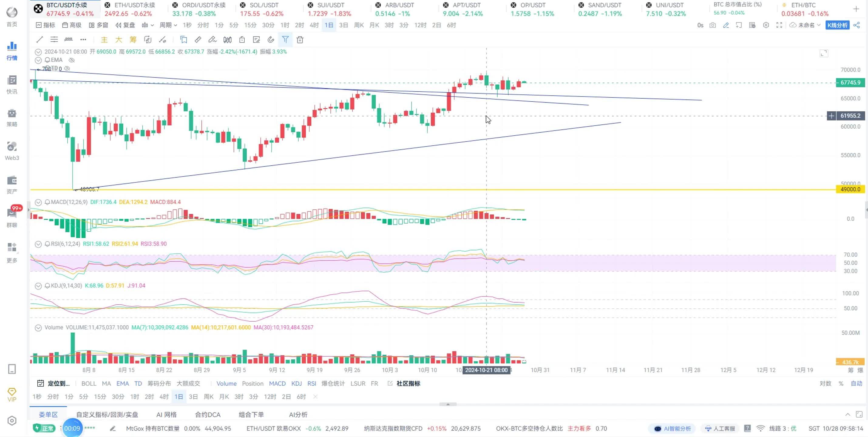This screenshot has width=868, height=437.
Task: Click the AI智能分析 button
Action: click(673, 429)
